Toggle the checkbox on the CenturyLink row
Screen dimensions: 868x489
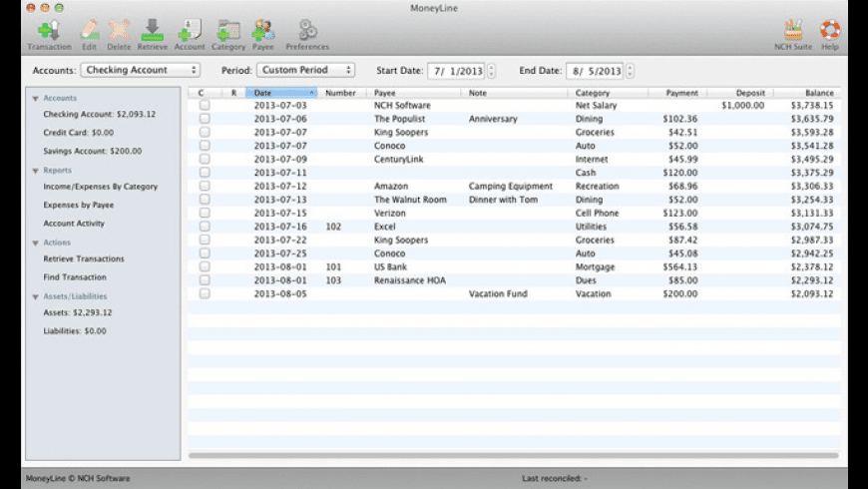click(x=205, y=159)
